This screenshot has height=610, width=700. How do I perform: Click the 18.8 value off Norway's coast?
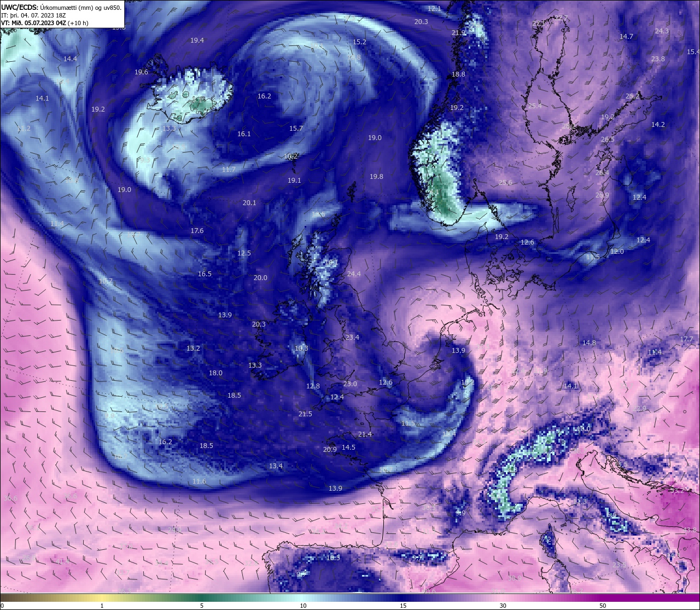coord(458,74)
